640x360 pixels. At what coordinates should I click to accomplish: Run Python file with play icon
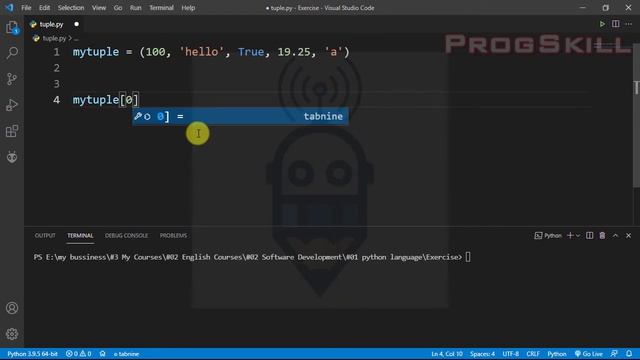pyautogui.click(x=602, y=24)
